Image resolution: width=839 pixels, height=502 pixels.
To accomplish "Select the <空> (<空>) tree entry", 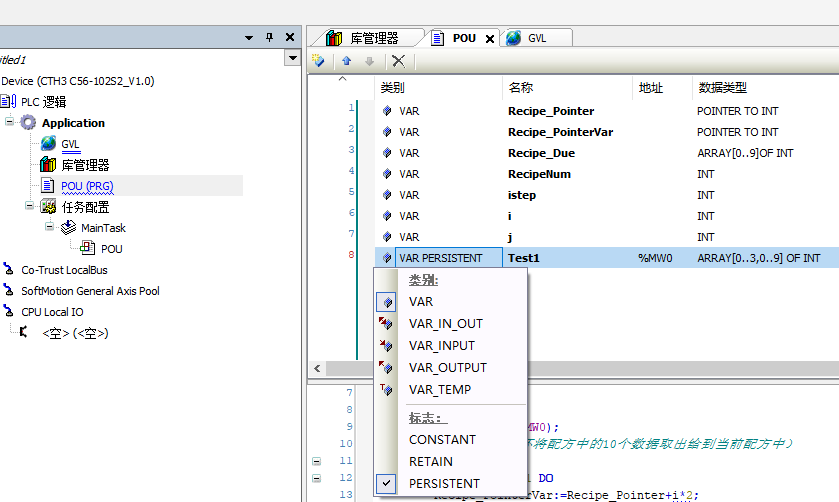I will click(x=75, y=333).
